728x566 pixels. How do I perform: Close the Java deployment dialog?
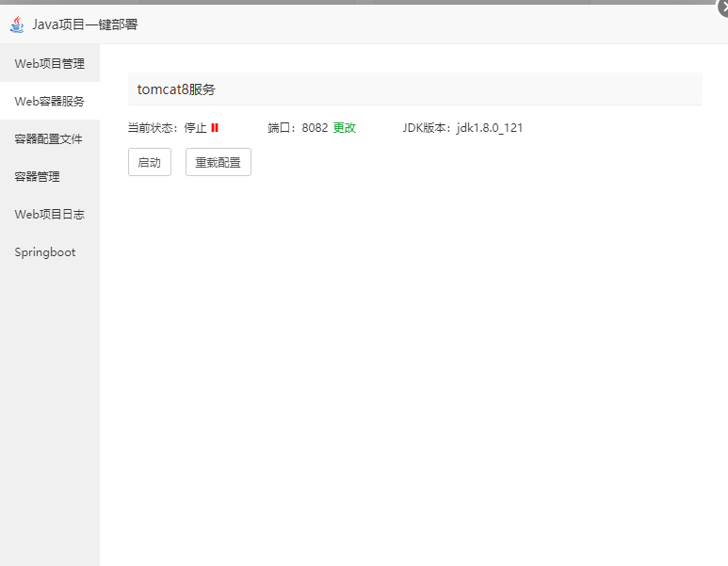[723, 8]
